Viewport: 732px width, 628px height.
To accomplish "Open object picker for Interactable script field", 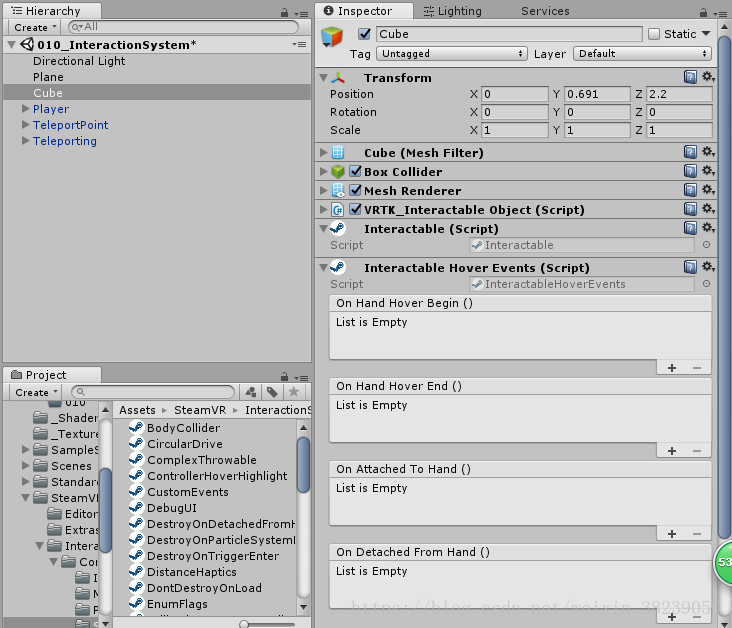I will [x=706, y=245].
